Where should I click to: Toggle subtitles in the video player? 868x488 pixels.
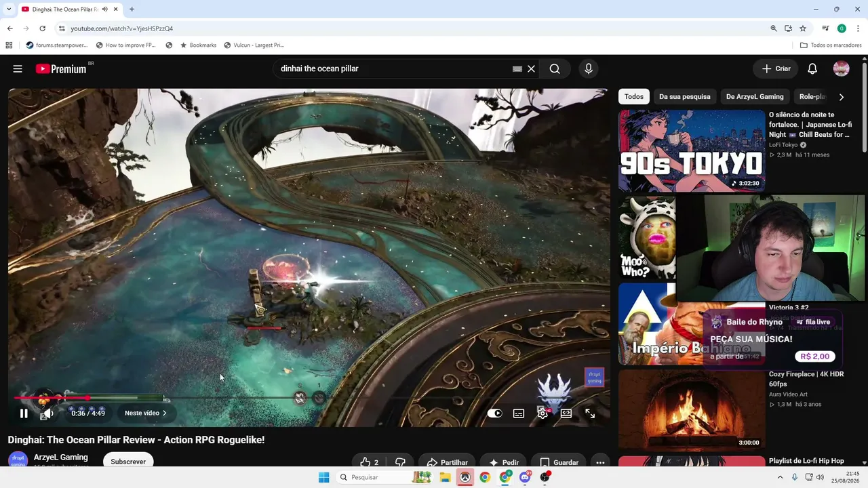pyautogui.click(x=519, y=413)
